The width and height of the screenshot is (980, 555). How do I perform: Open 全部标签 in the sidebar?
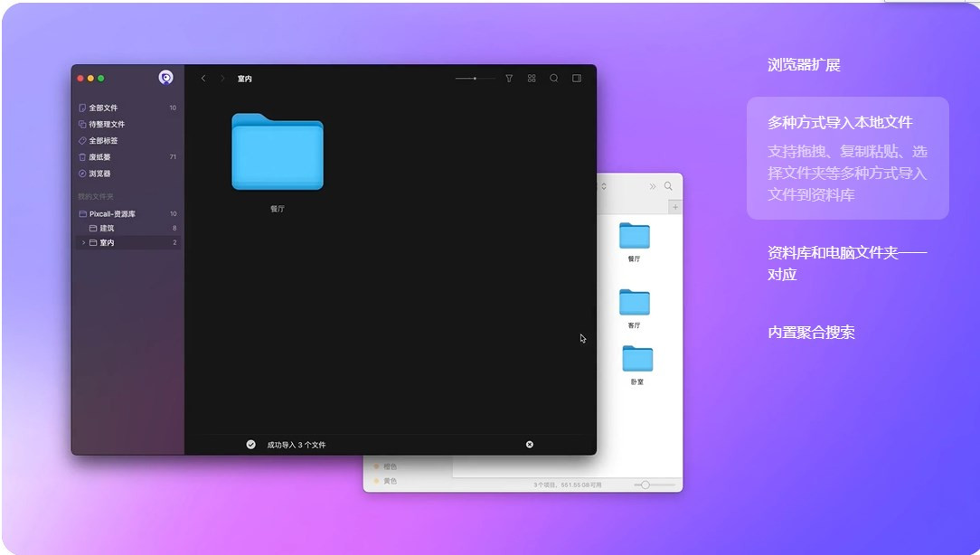coord(101,140)
